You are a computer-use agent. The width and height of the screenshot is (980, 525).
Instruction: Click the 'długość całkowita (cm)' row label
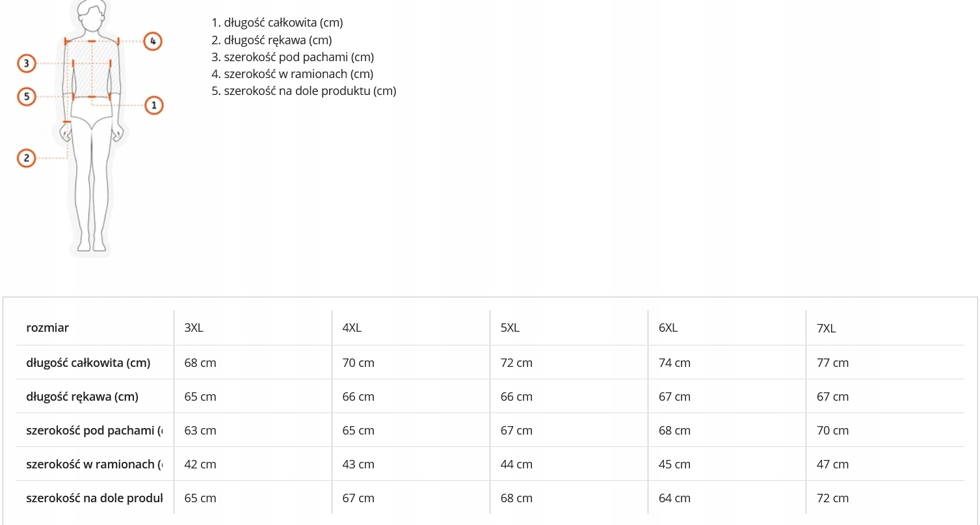click(x=88, y=363)
